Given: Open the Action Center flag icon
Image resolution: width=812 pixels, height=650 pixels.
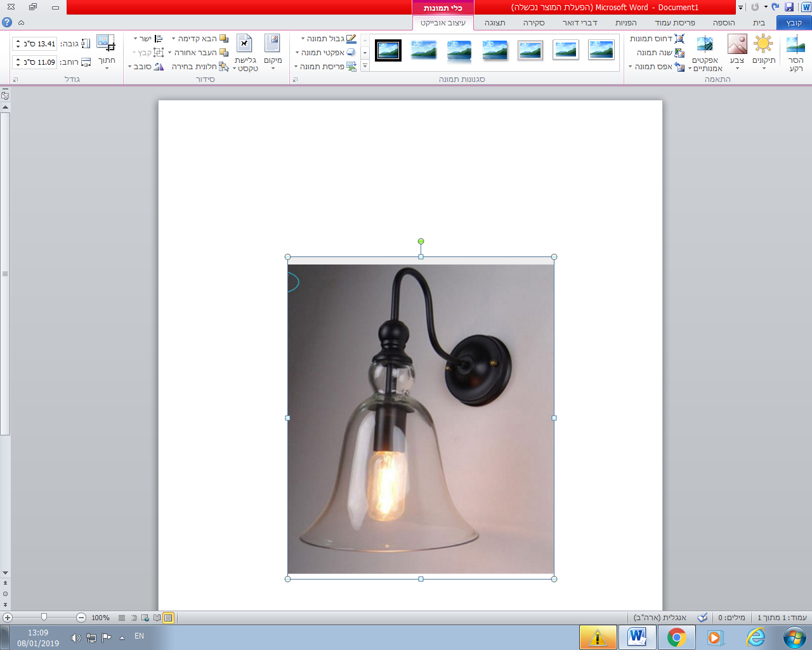Looking at the screenshot, I should tap(107, 638).
